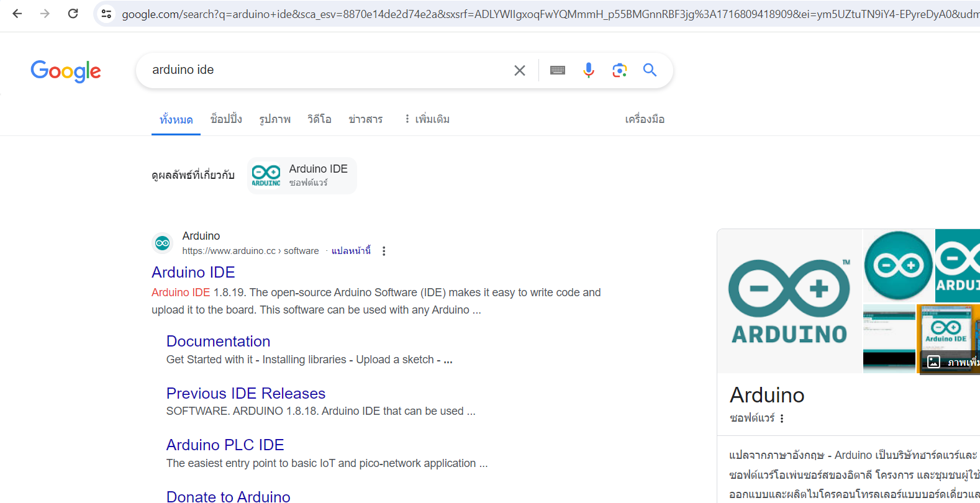This screenshot has height=503, width=980.
Task: Open the arduino.cc software URL breadcrumb
Action: [x=250, y=251]
